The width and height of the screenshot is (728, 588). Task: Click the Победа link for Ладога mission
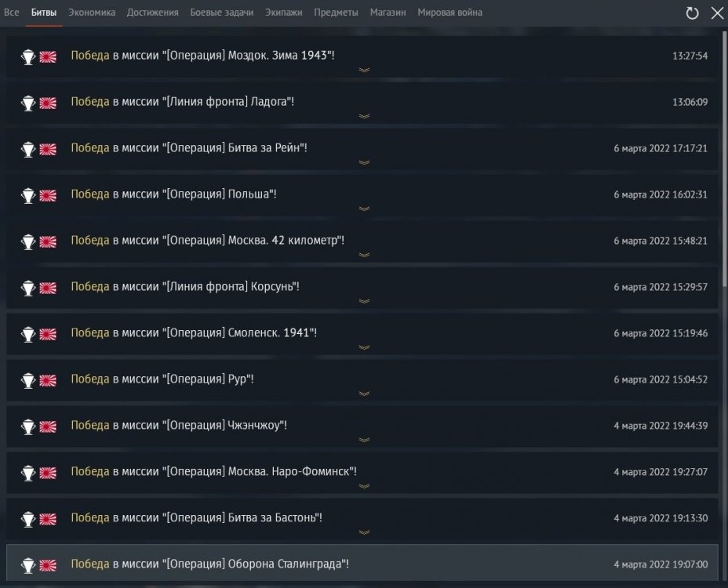(89, 102)
